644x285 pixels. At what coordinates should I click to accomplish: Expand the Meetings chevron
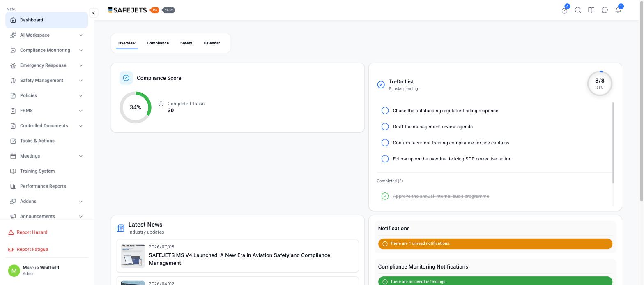coord(81,156)
